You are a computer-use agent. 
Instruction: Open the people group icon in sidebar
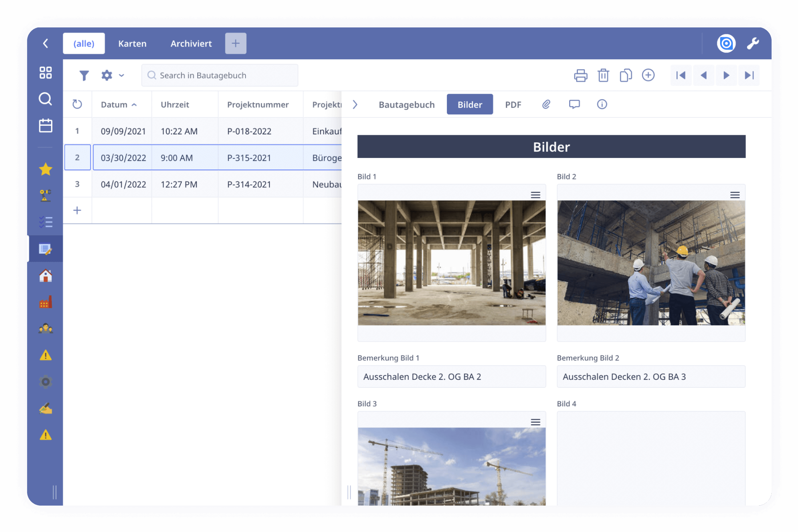tap(45, 329)
